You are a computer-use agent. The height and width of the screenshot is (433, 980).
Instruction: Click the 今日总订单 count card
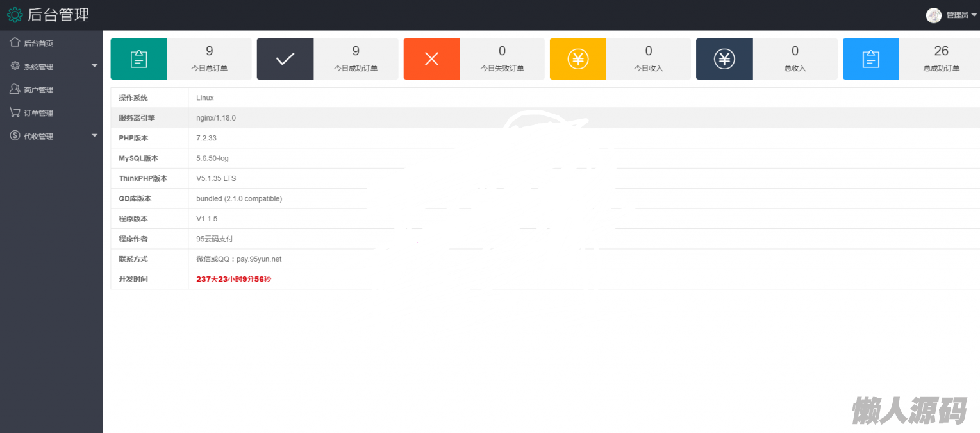tap(209, 59)
